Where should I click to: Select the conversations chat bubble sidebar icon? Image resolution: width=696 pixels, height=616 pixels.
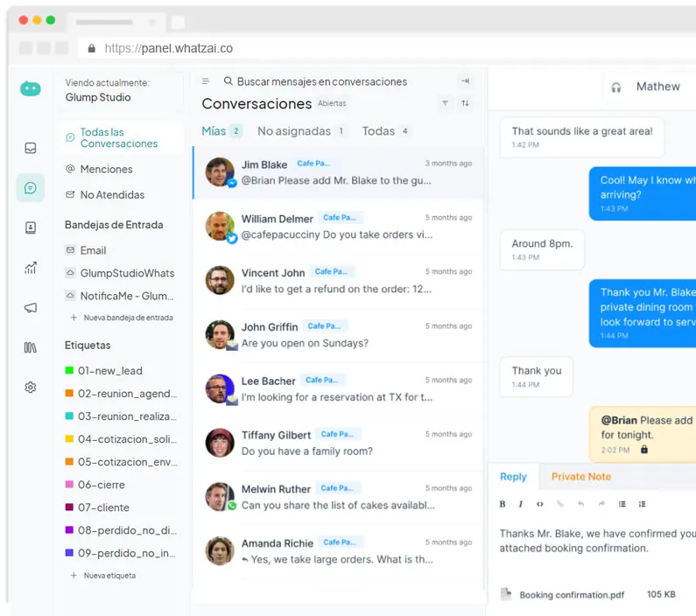tap(30, 188)
